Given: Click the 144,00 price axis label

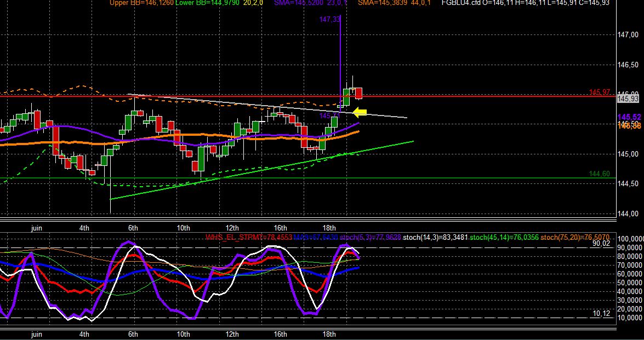Looking at the screenshot, I should click(x=628, y=214).
